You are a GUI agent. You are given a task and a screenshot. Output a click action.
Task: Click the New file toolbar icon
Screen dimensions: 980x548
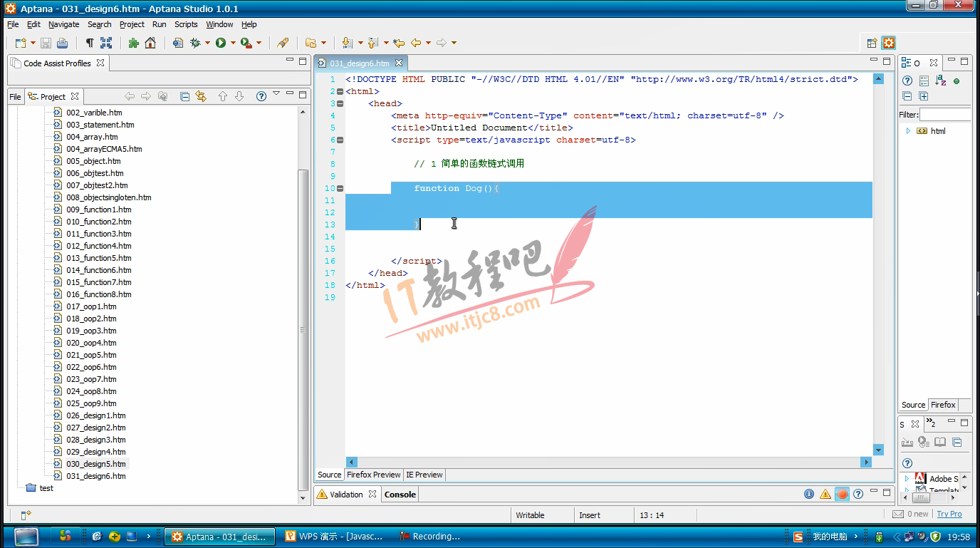point(20,43)
